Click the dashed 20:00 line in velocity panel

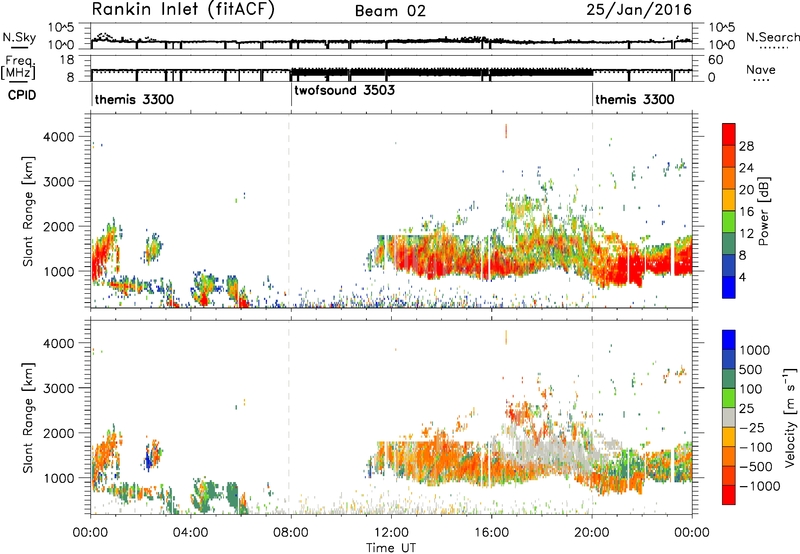pos(592,416)
